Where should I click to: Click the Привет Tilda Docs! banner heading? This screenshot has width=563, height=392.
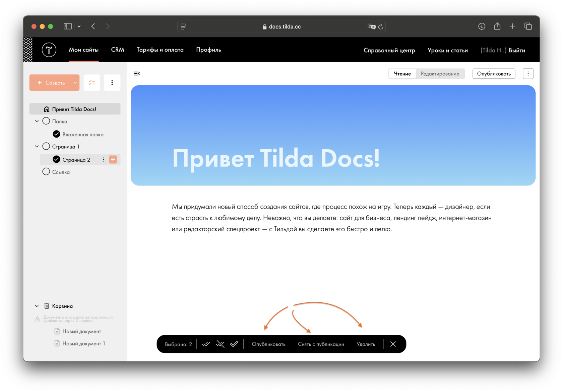pyautogui.click(x=276, y=158)
